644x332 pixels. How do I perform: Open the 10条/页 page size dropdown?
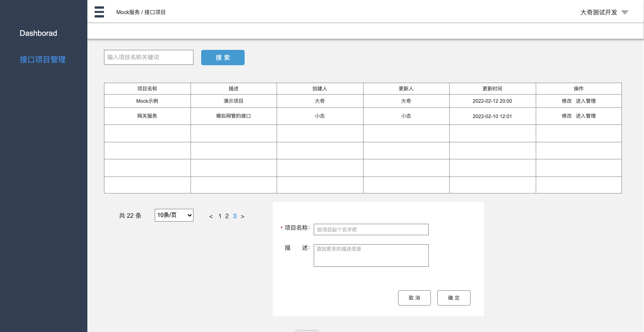tap(174, 215)
